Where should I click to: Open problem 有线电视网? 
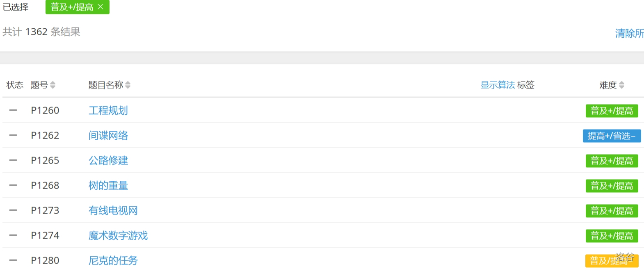coord(113,210)
